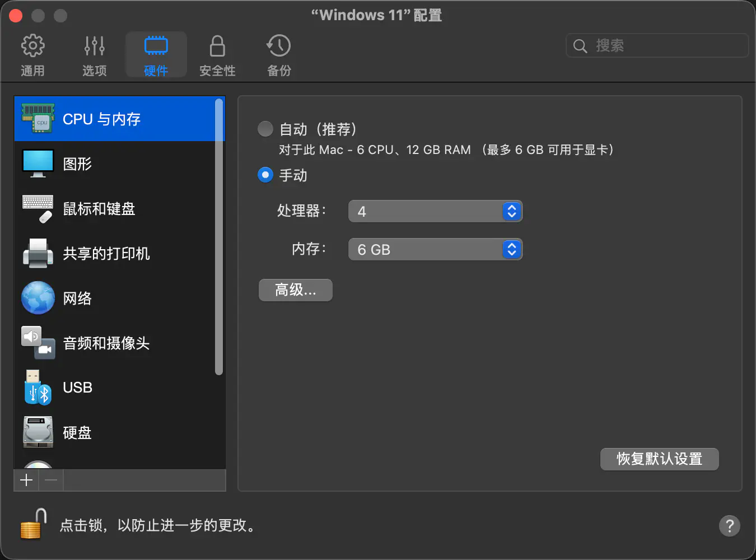Select the 自动（推荐）radio button
The height and width of the screenshot is (560, 756).
click(265, 129)
